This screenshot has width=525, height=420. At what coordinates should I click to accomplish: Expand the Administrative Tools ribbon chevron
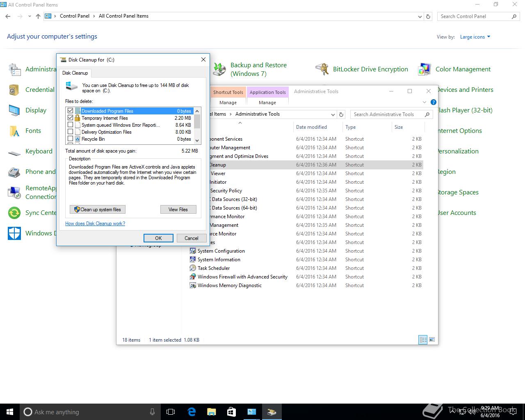[x=424, y=102]
